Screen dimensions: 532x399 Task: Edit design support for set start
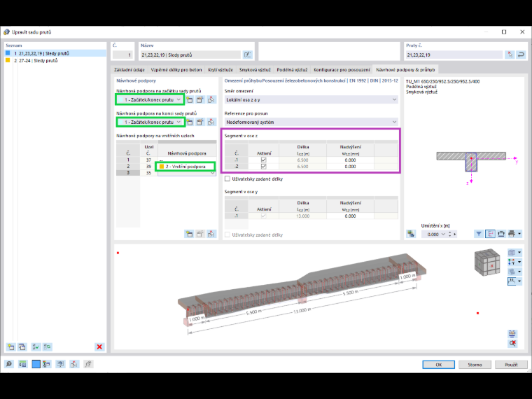200,99
